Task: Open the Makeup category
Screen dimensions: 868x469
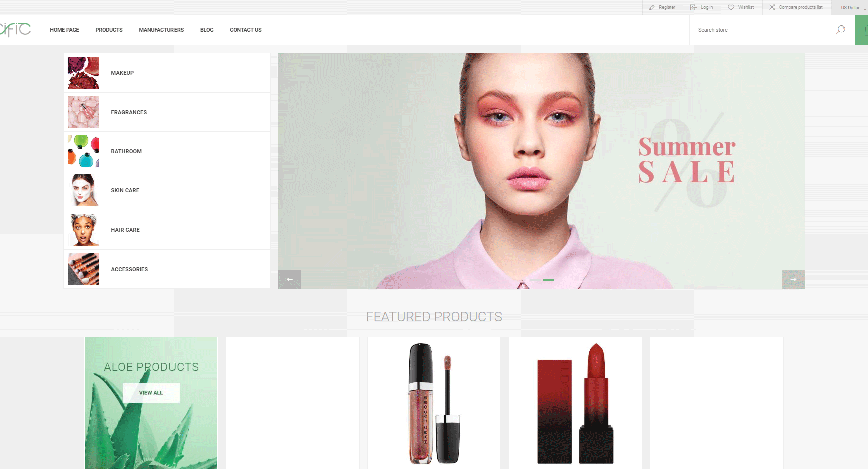Action: 122,73
